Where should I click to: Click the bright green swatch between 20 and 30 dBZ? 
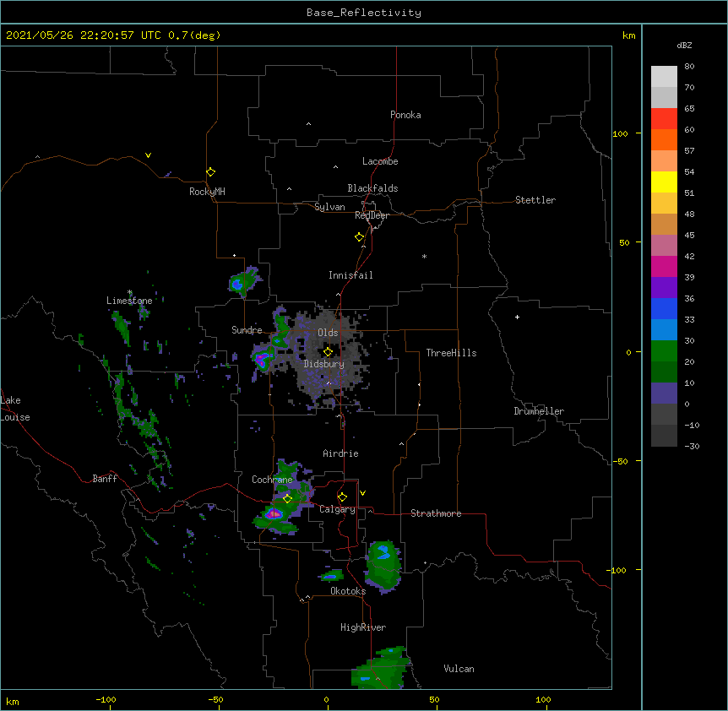[664, 351]
